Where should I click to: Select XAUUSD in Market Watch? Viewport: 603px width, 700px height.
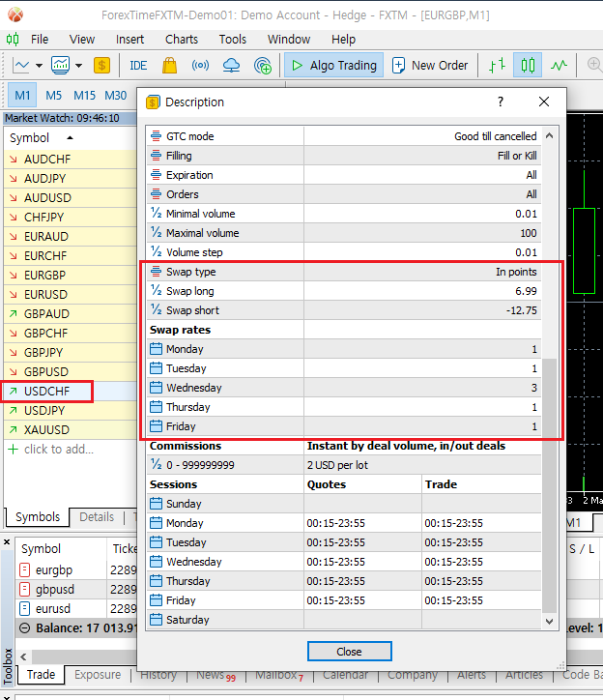tap(46, 430)
